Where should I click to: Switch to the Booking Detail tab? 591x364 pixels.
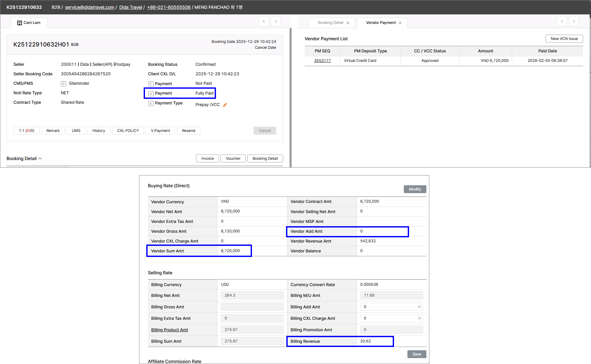pyautogui.click(x=331, y=23)
